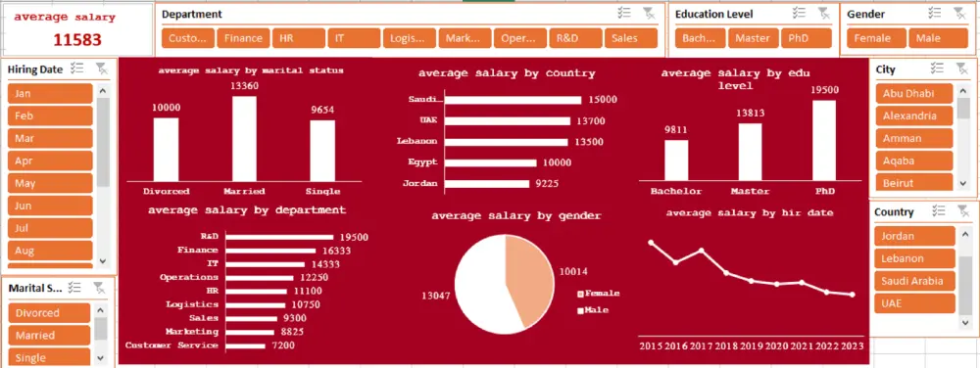Filter by Finance department
Screen dimensions: 980x368
(x=243, y=38)
